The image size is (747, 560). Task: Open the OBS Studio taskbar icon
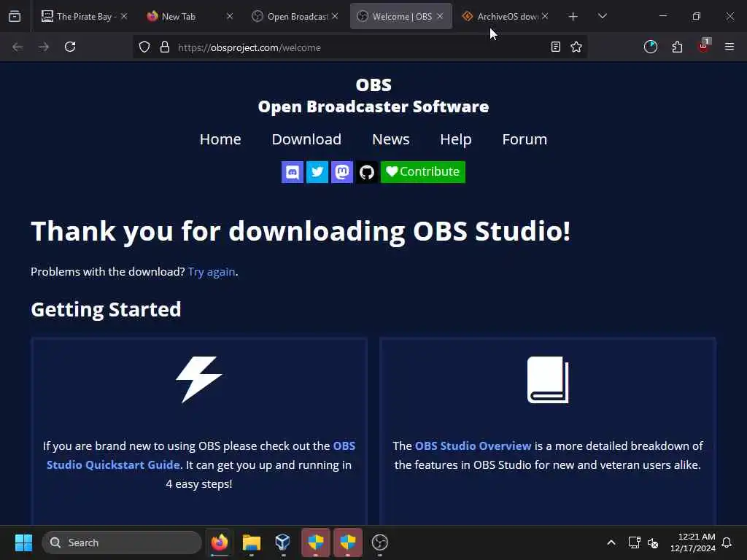[379, 542]
